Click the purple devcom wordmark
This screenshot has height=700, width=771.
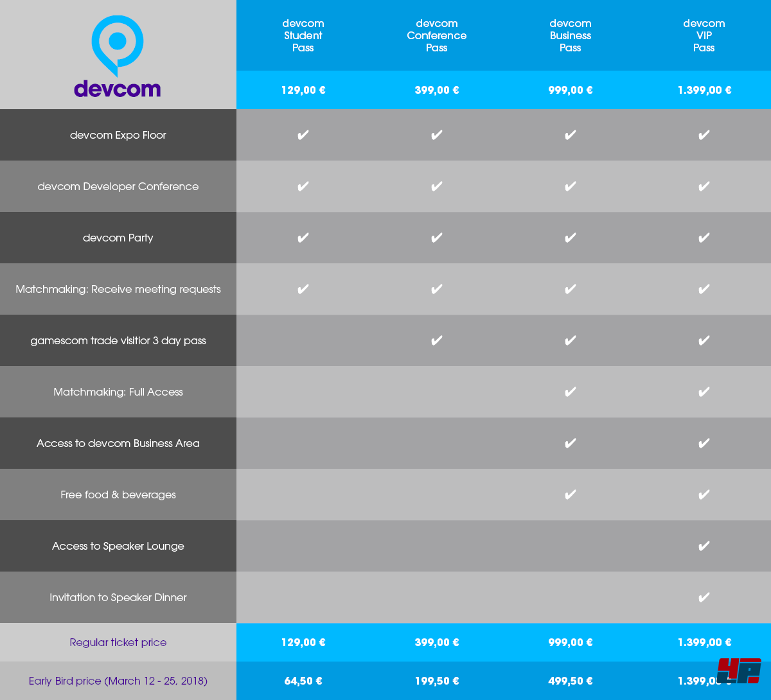pyautogui.click(x=118, y=89)
